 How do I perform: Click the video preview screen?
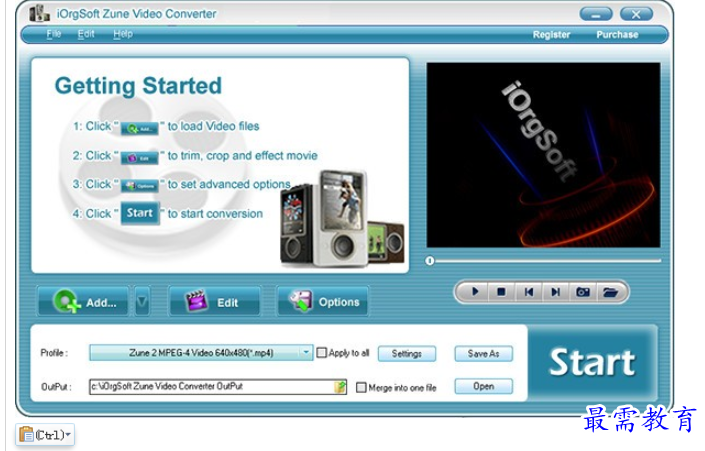tap(543, 155)
